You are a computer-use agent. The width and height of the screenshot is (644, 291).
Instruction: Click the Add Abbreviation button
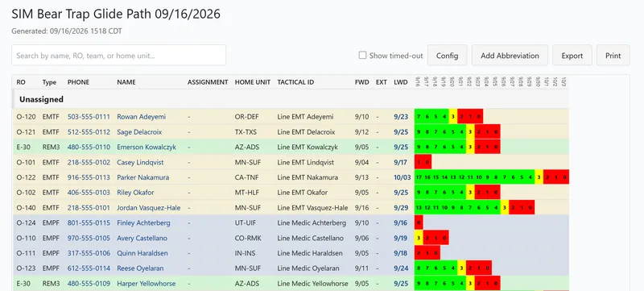[x=510, y=55]
